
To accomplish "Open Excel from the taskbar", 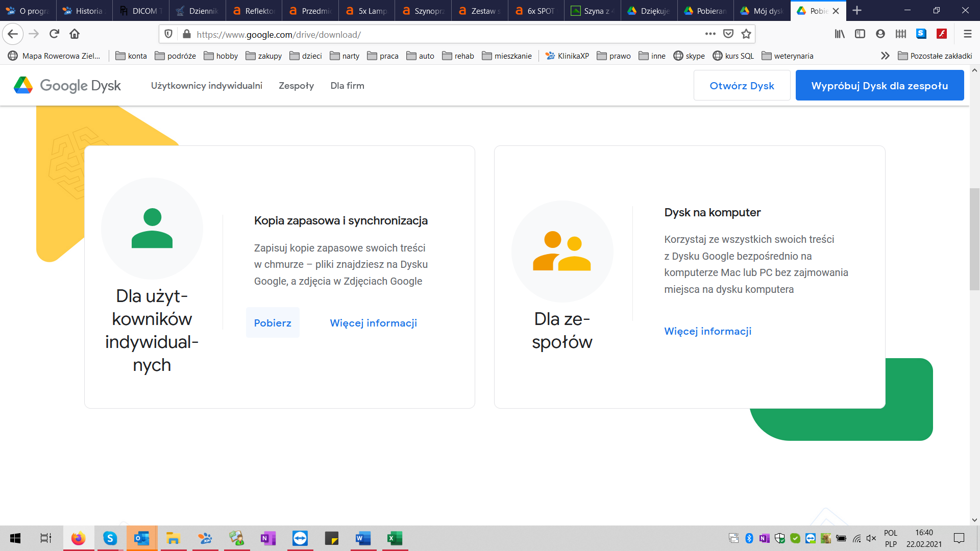I will pos(395,538).
